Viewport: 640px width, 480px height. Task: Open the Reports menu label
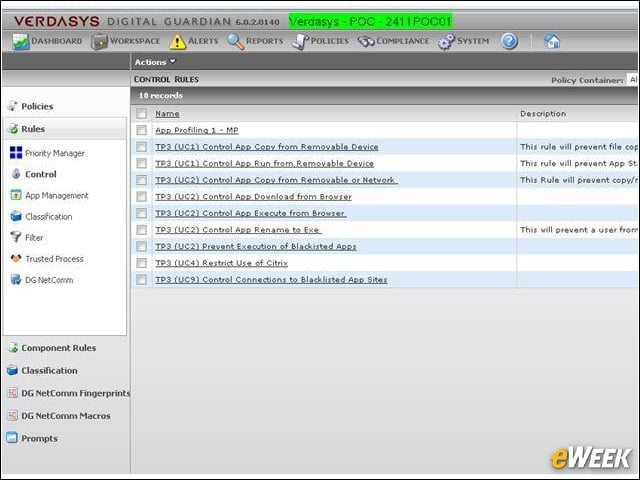(264, 41)
